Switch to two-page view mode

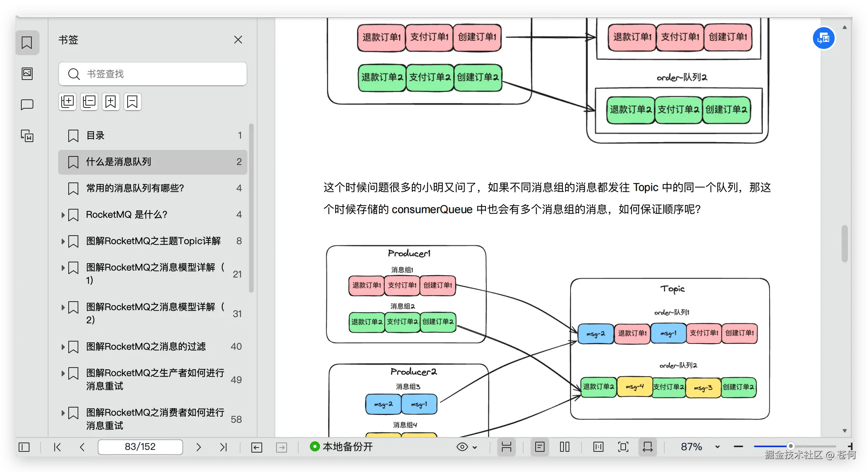pos(565,447)
